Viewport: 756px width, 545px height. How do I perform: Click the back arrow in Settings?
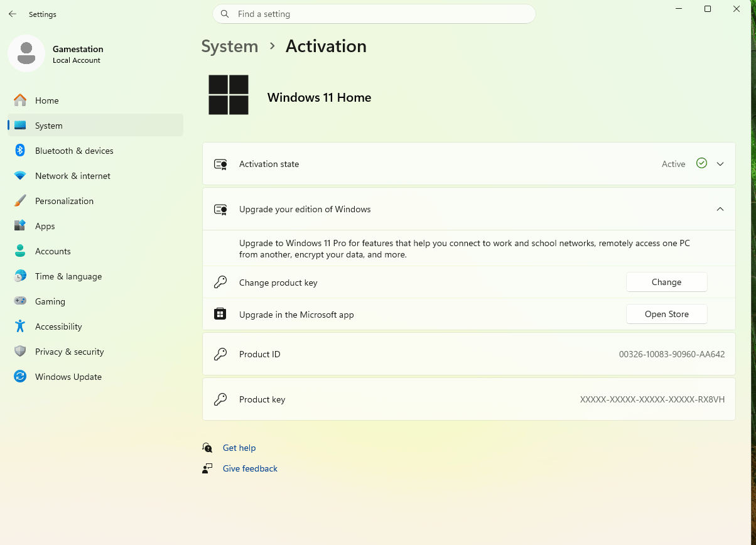coord(13,14)
